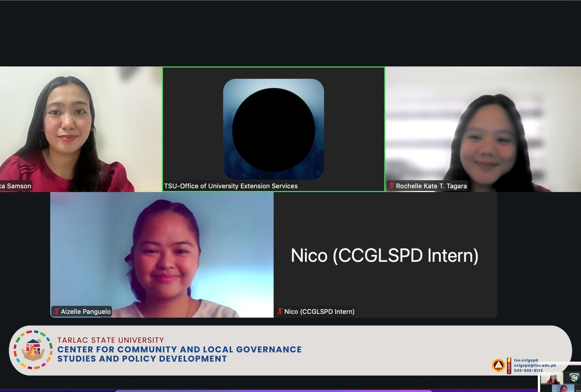This screenshot has width=581, height=392.
Task: Click Nico (CCGLSPD Intern)'s muted mic icon
Action: click(280, 311)
